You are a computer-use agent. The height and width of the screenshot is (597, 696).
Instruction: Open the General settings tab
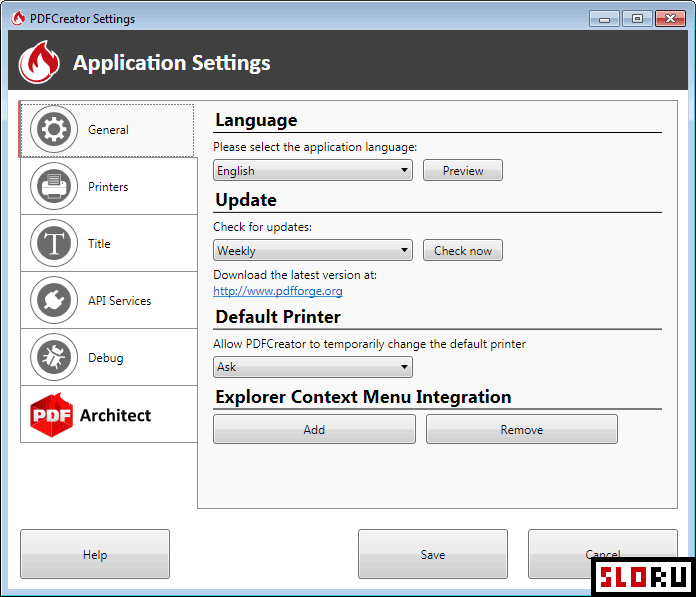tap(107, 130)
